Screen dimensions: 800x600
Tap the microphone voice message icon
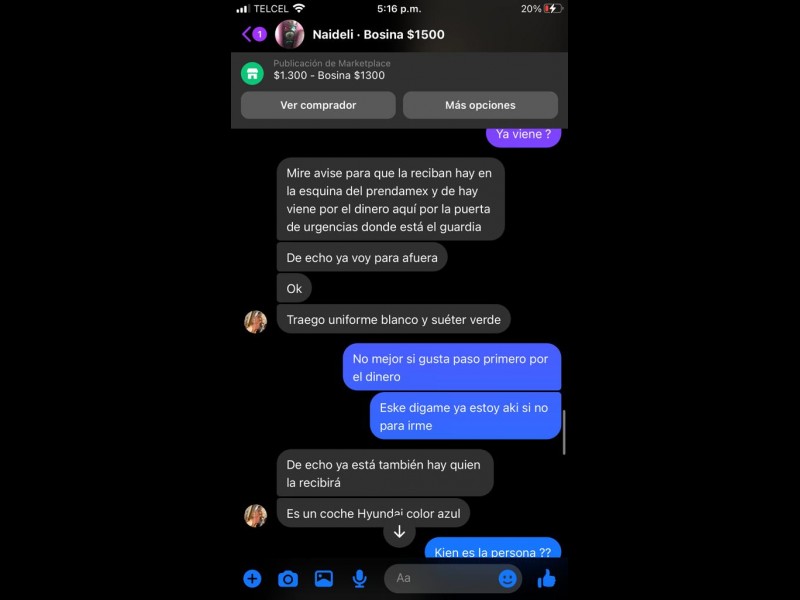click(360, 579)
